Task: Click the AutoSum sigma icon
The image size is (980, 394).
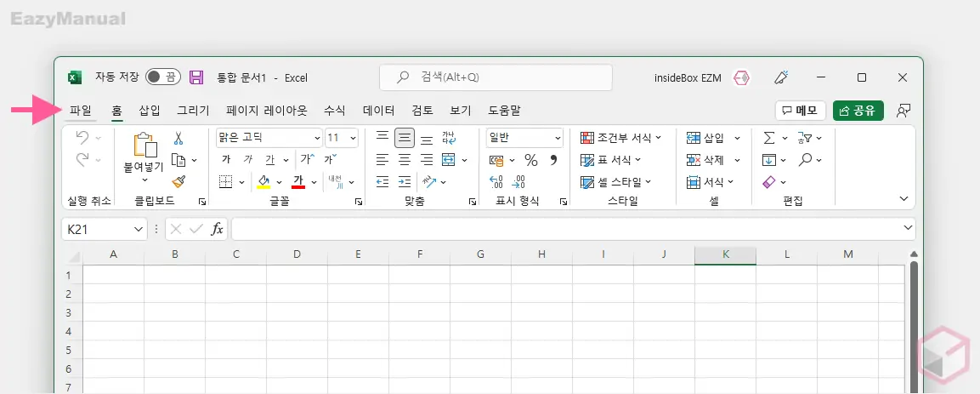Action: [769, 138]
